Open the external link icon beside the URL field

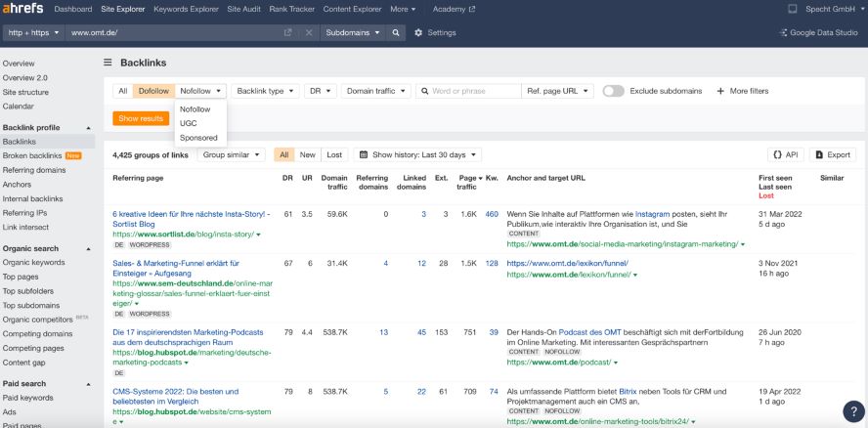pyautogui.click(x=287, y=32)
